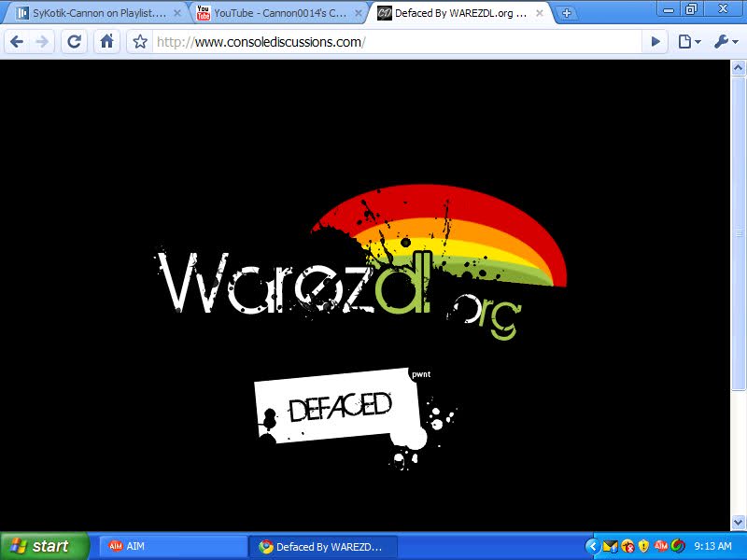Click the vertical scrollbar thumb
The height and width of the screenshot is (560, 747).
tap(739, 233)
